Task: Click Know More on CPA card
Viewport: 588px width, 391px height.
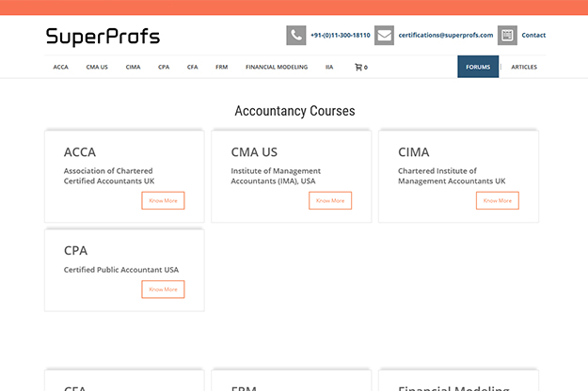Action: 163,289
